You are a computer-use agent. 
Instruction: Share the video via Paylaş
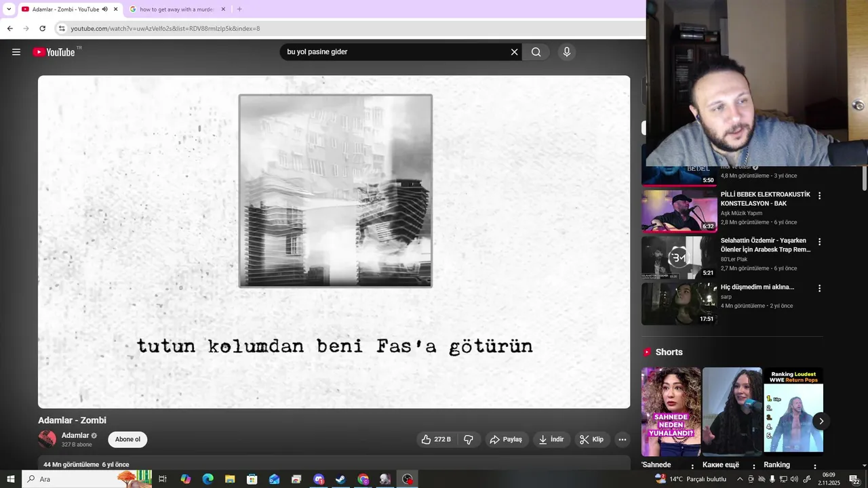(x=507, y=439)
